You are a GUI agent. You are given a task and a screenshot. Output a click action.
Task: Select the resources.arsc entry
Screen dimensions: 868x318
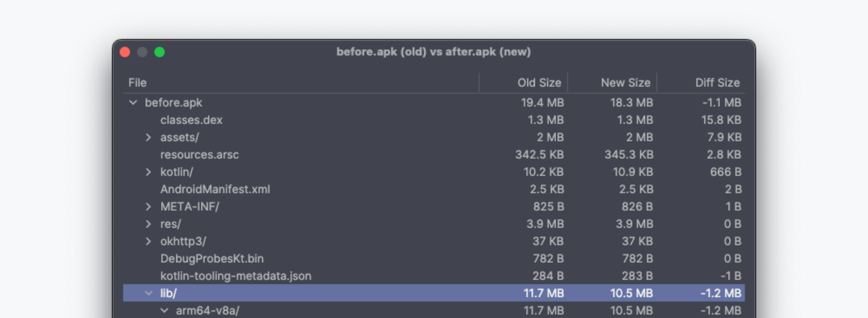pyautogui.click(x=200, y=154)
